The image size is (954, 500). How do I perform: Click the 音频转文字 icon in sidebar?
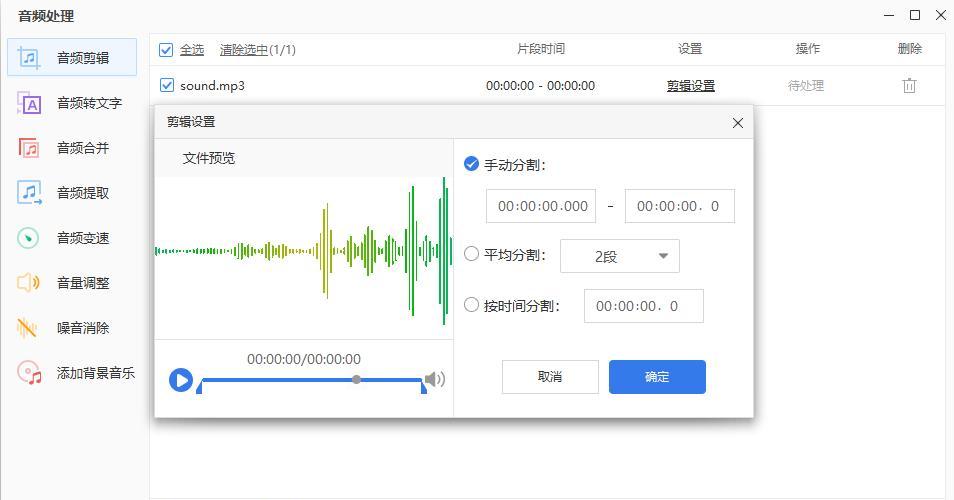click(29, 103)
